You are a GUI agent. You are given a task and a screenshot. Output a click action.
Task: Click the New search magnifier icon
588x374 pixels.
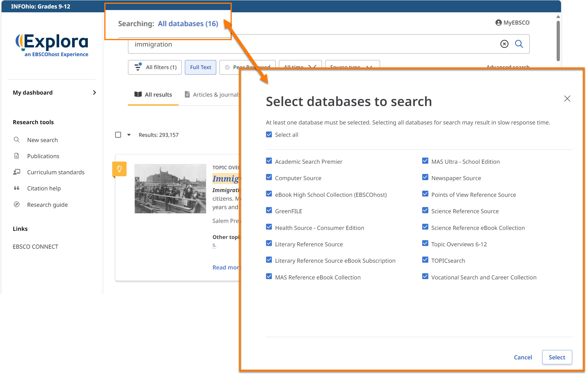17,140
